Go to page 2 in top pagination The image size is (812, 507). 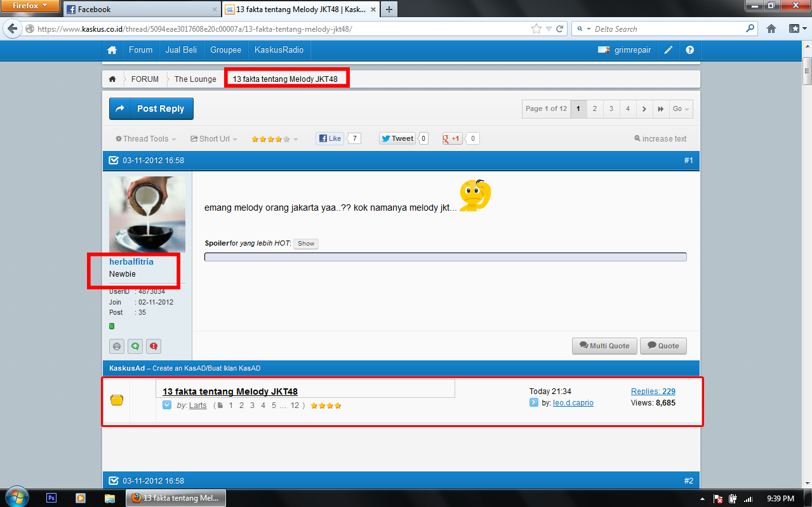[595, 109]
